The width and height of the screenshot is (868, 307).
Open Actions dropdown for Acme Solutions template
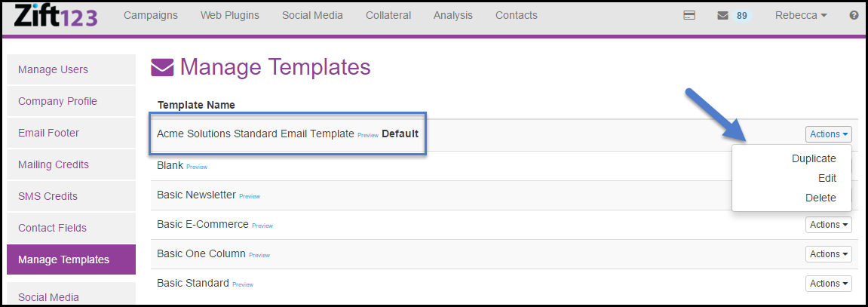pyautogui.click(x=829, y=134)
